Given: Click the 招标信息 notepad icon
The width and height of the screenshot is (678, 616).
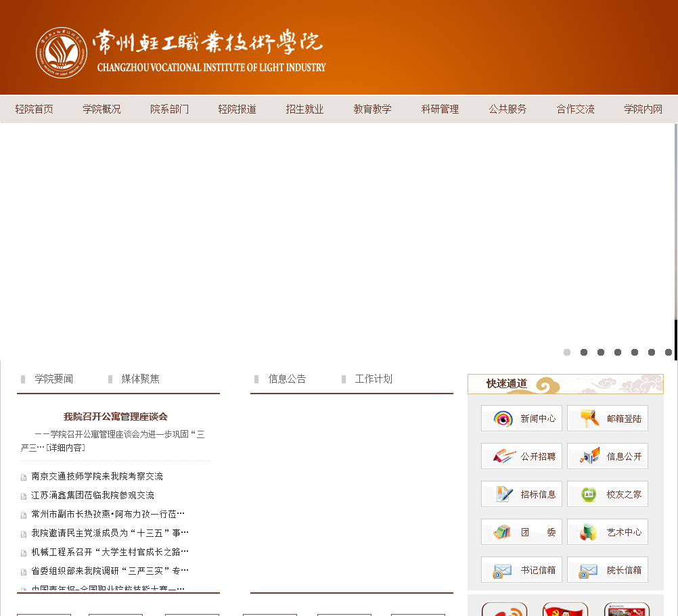Looking at the screenshot, I should pos(504,494).
